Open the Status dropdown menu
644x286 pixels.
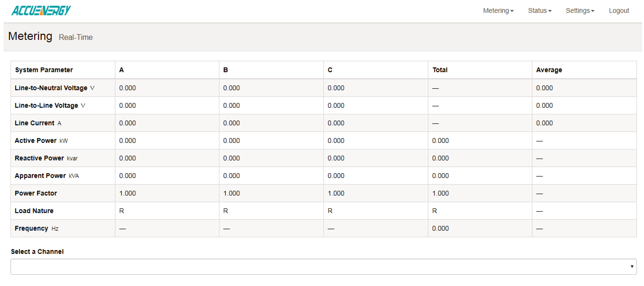540,11
